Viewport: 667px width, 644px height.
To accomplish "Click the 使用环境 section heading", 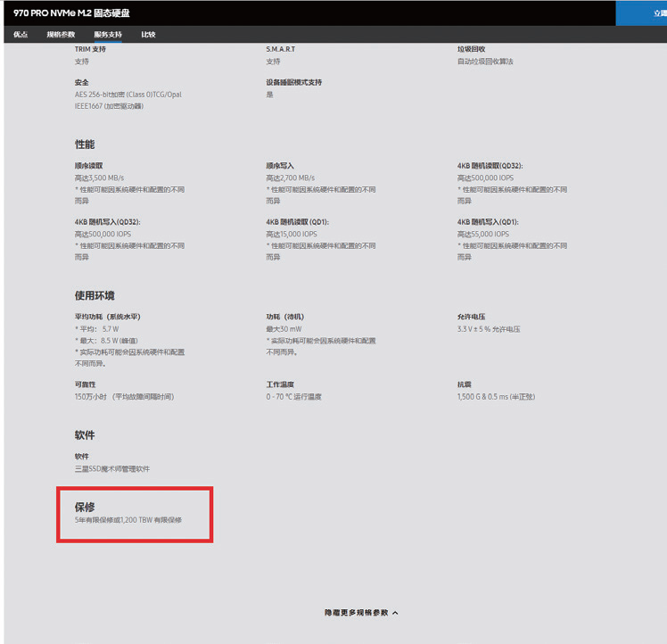I will coord(95,295).
